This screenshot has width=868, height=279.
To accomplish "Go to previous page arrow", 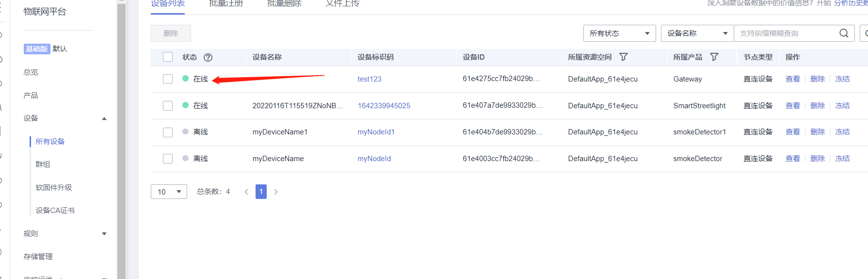I will 246,192.
